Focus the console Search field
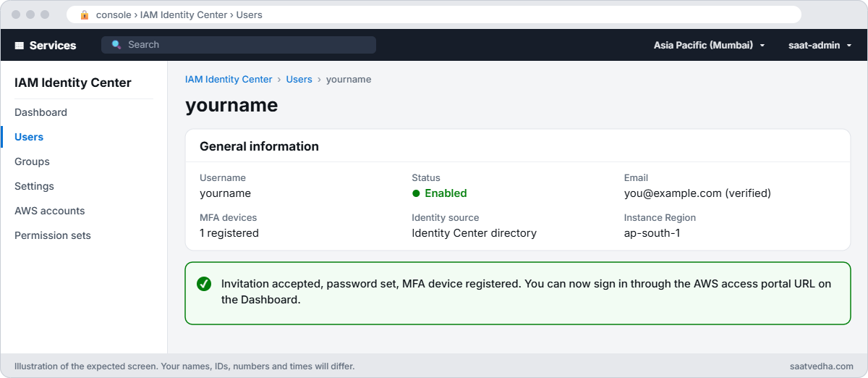Viewport: 868px width, 378px height. click(239, 45)
